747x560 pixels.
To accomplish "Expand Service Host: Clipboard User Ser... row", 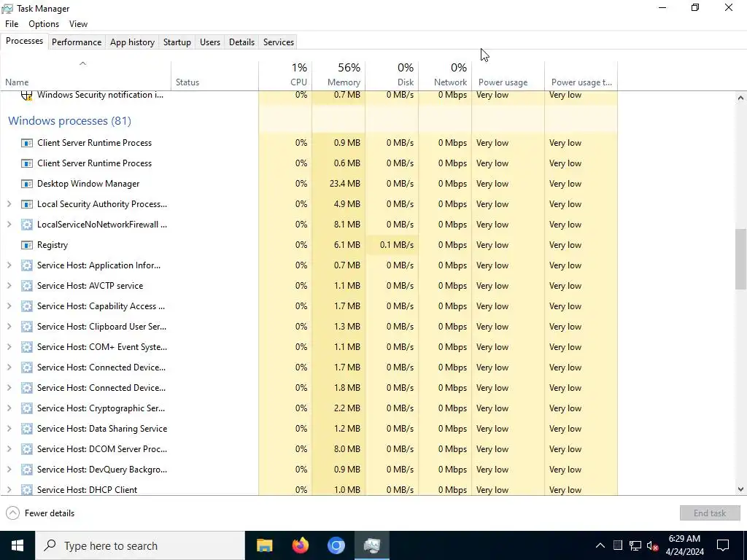I will (x=9, y=327).
